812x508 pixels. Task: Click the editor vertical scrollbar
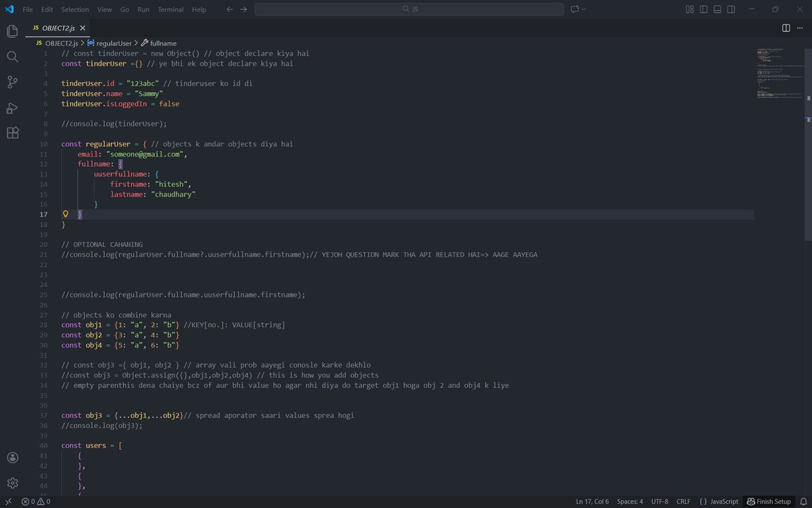(x=808, y=146)
